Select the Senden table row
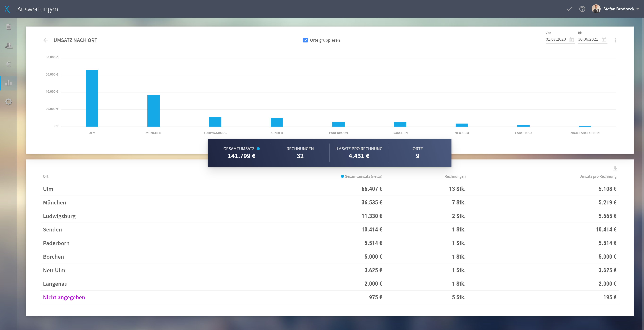The image size is (644, 330). coord(330,229)
